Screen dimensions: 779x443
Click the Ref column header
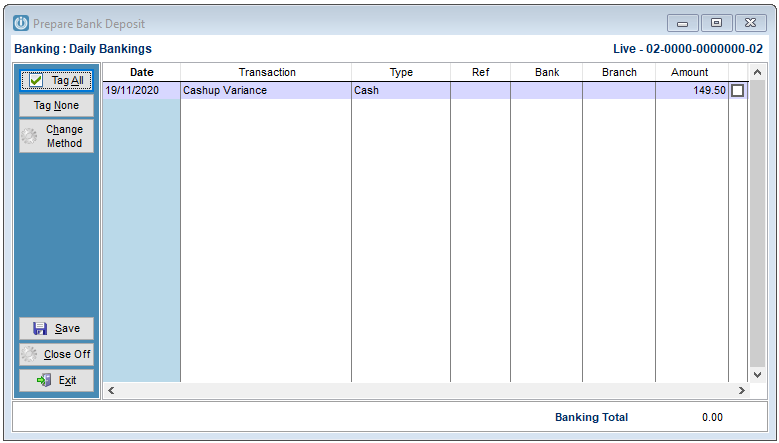point(480,72)
